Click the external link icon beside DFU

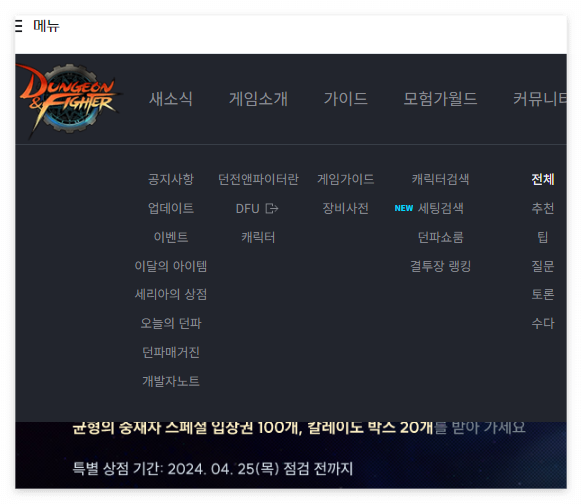272,209
